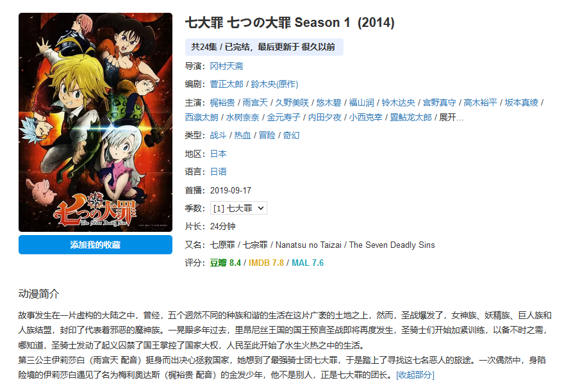Open screenwriter 菅正太郎 link
The image size is (564, 392).
point(227,84)
